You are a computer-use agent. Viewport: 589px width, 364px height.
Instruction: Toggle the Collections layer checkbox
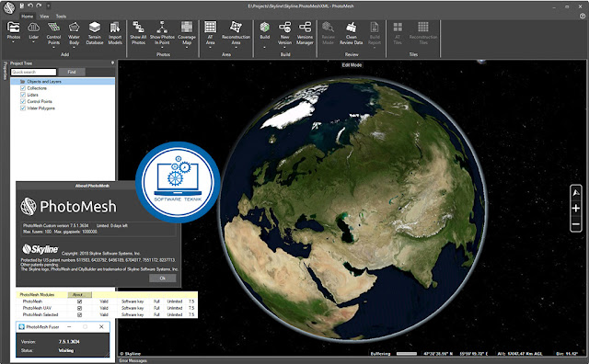tap(23, 88)
